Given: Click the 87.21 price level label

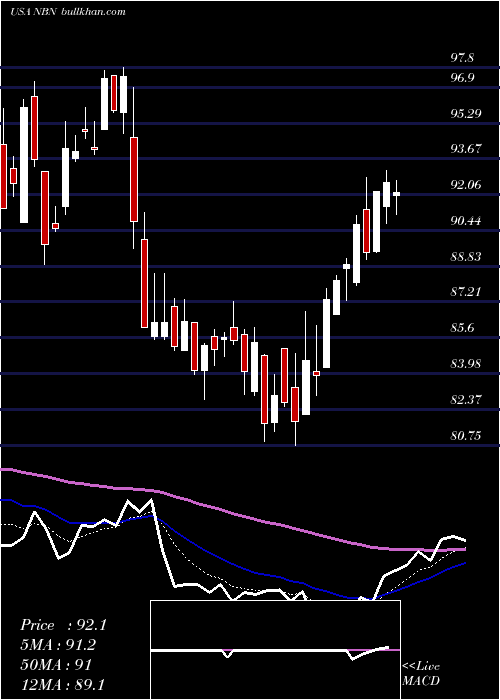Looking at the screenshot, I should click(x=465, y=292).
